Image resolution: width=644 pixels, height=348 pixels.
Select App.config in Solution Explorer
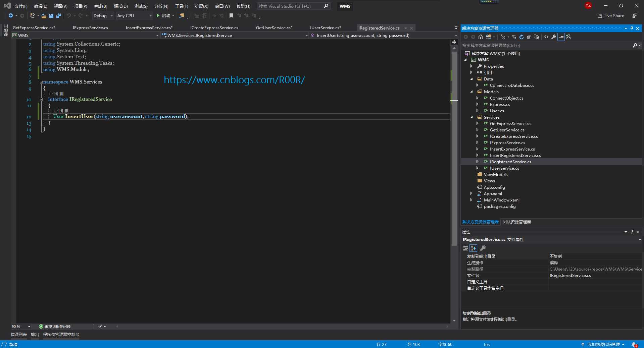point(494,187)
